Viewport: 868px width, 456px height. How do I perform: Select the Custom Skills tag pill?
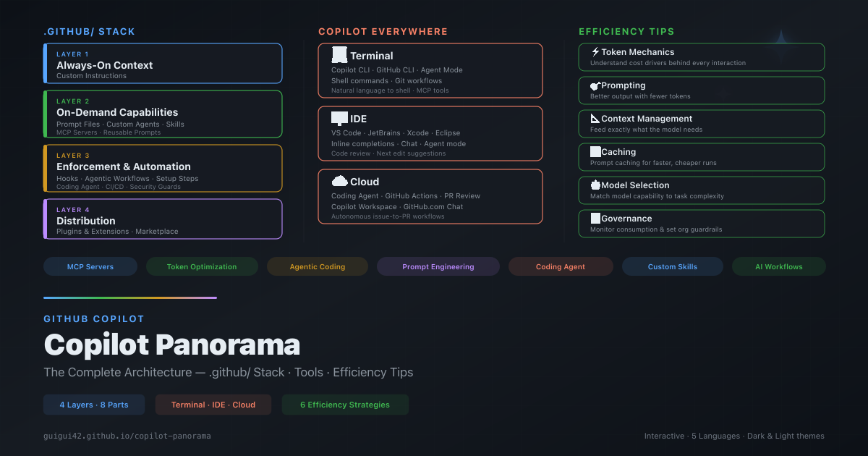pyautogui.click(x=673, y=266)
